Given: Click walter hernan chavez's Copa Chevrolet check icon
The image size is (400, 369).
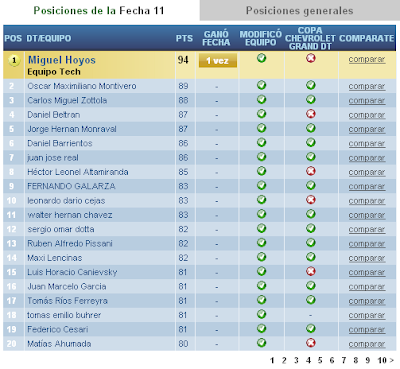Looking at the screenshot, I should click(311, 214).
